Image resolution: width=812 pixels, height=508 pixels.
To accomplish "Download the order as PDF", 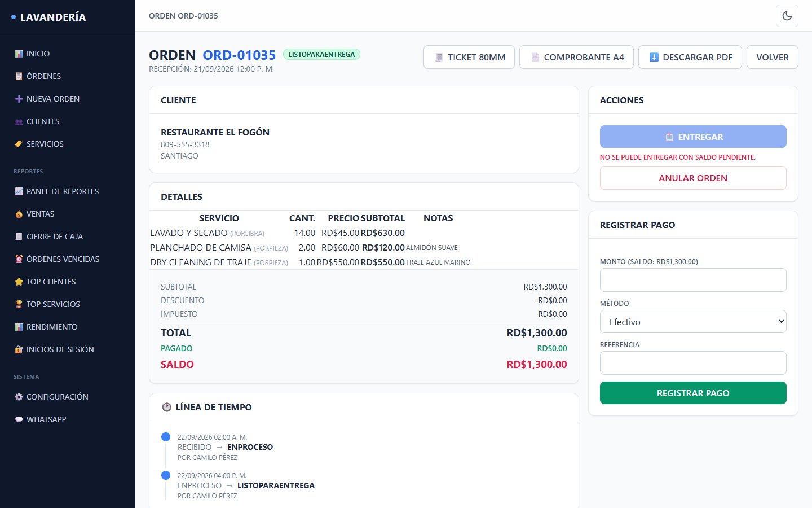I will point(690,57).
